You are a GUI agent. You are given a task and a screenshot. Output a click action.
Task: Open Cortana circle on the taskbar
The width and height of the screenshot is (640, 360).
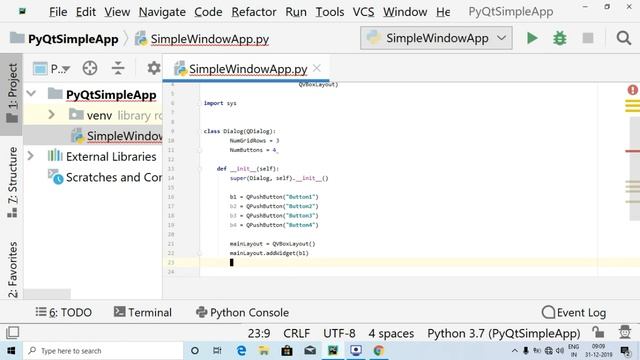click(x=195, y=351)
